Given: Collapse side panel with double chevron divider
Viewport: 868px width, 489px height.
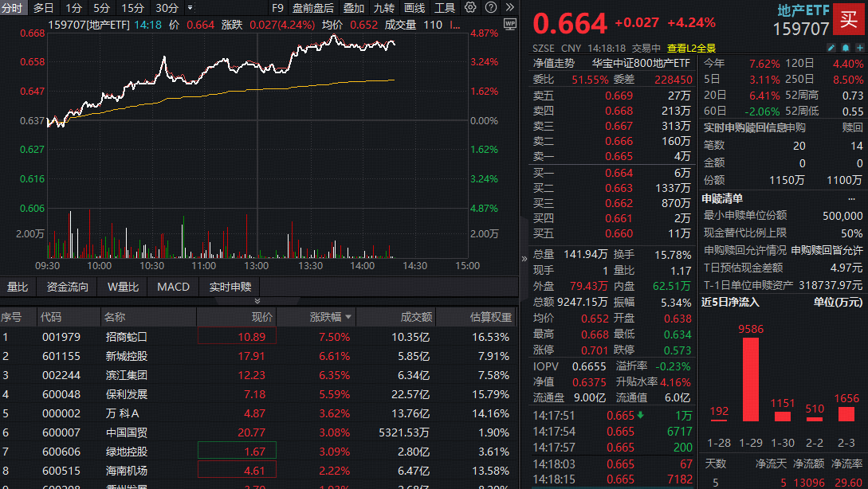Looking at the screenshot, I should 524,258.
